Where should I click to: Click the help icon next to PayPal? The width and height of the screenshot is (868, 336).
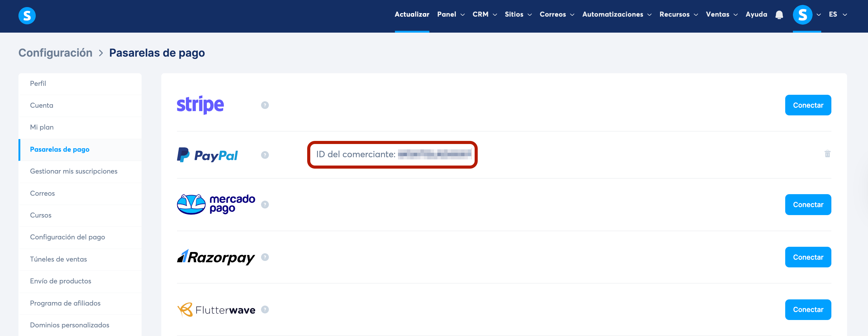click(265, 155)
